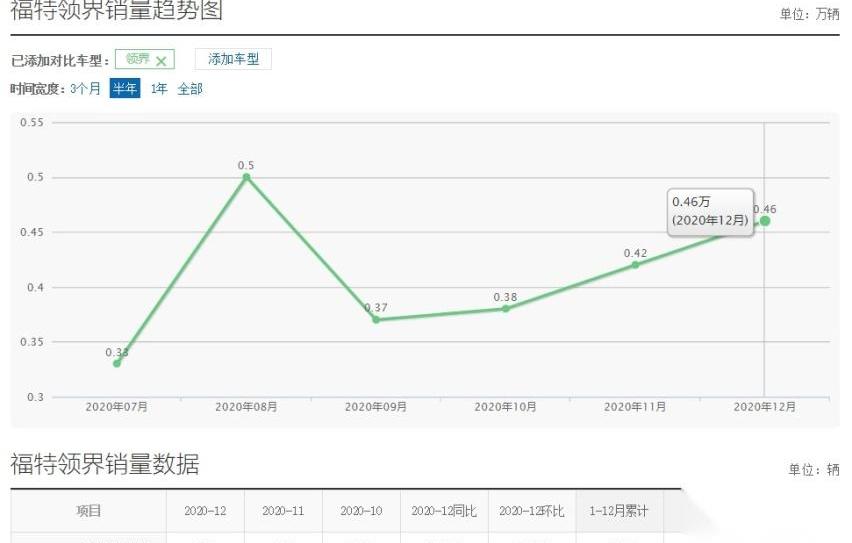Viewport: 852px width, 543px height.
Task: Click the 2020-10 table column header
Action: (x=361, y=511)
